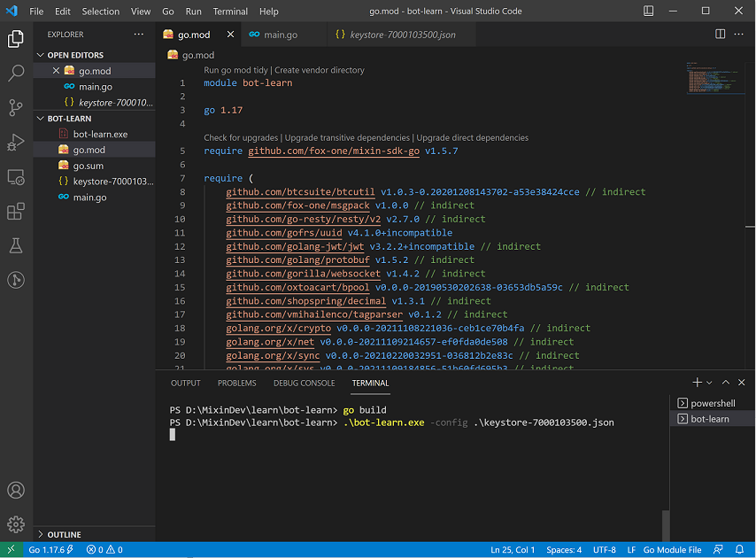Open the Extensions view
The height and width of the screenshot is (558, 756).
(x=16, y=212)
